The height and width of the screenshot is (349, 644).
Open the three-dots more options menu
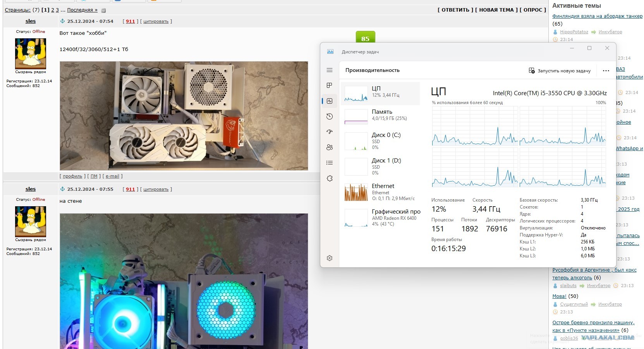point(606,71)
